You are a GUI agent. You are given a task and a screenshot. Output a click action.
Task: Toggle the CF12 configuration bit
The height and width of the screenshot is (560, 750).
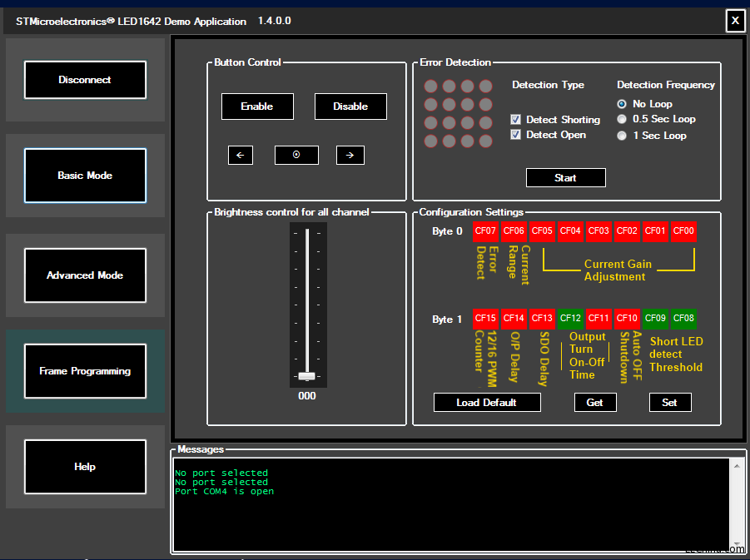[570, 319]
